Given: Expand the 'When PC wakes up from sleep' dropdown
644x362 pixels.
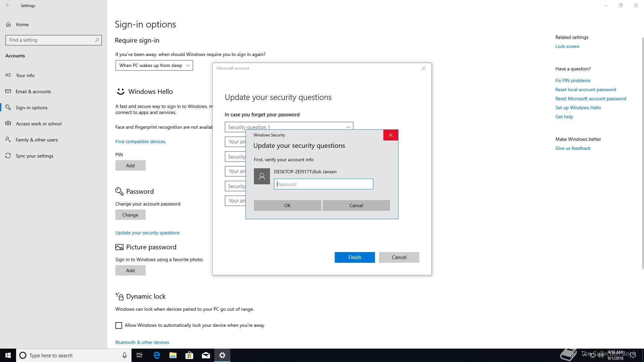Looking at the screenshot, I should tap(154, 65).
